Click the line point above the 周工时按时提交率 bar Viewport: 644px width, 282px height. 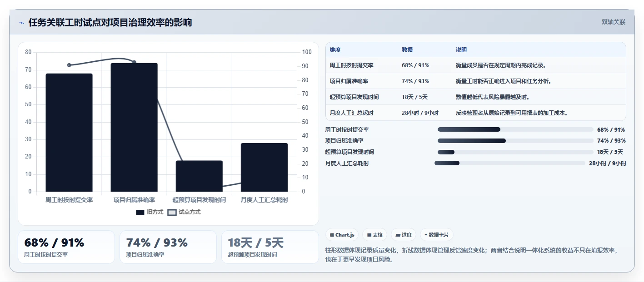coord(69,65)
